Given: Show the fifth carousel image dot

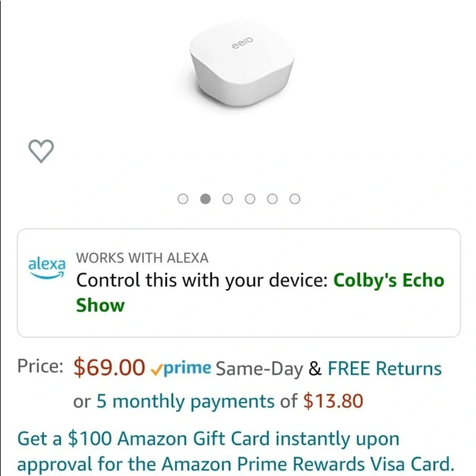Looking at the screenshot, I should 272,199.
